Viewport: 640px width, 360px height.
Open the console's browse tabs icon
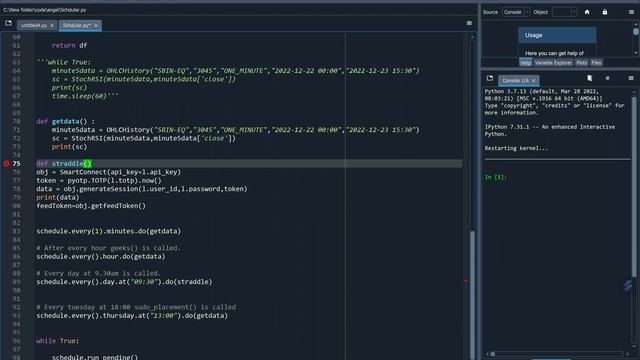point(490,78)
